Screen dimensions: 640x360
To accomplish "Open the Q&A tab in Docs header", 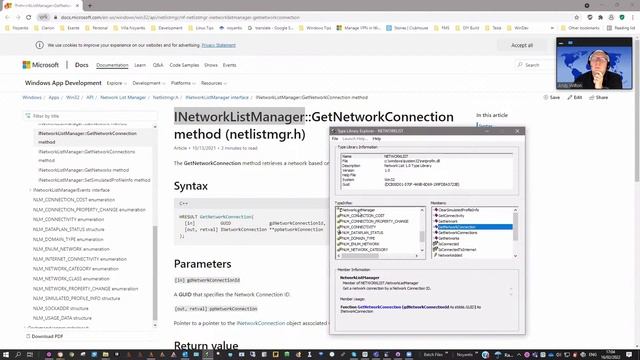I will pos(158,65).
